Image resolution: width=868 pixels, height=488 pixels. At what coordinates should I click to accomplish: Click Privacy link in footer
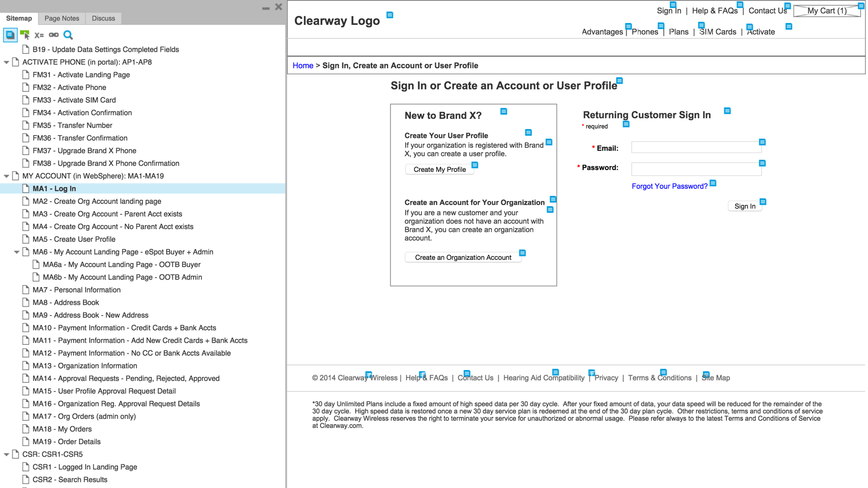[x=606, y=378]
